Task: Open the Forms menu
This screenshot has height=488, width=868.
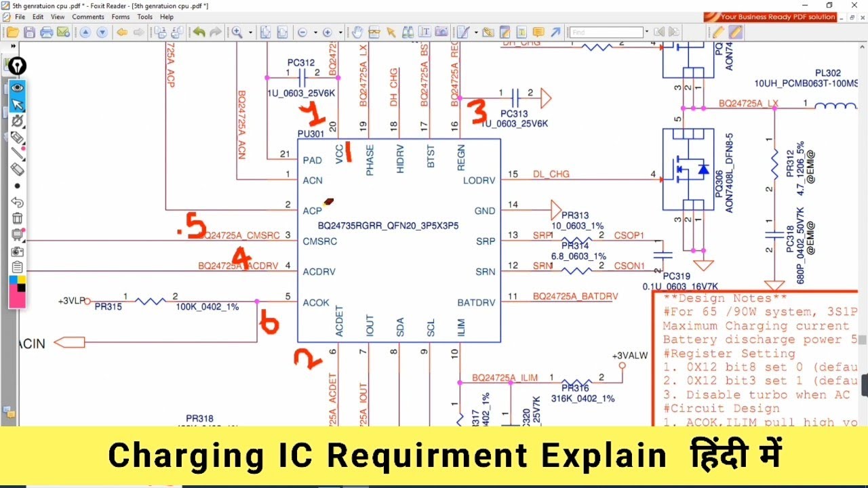Action: tap(121, 17)
